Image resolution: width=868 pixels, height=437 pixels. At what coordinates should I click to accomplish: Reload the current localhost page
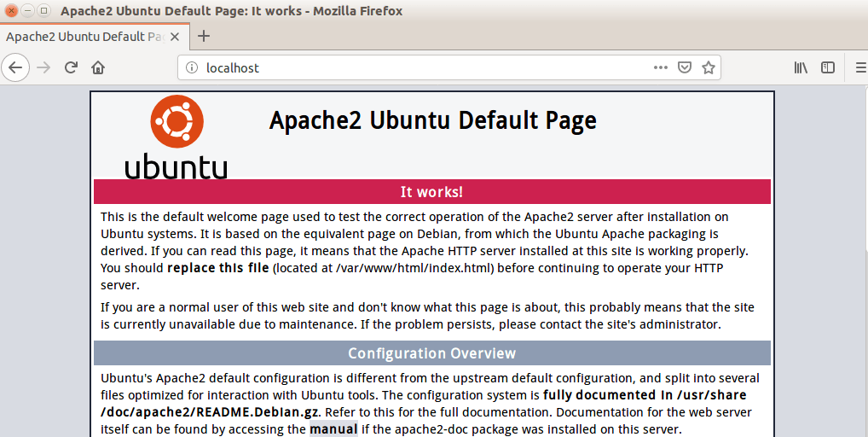72,67
